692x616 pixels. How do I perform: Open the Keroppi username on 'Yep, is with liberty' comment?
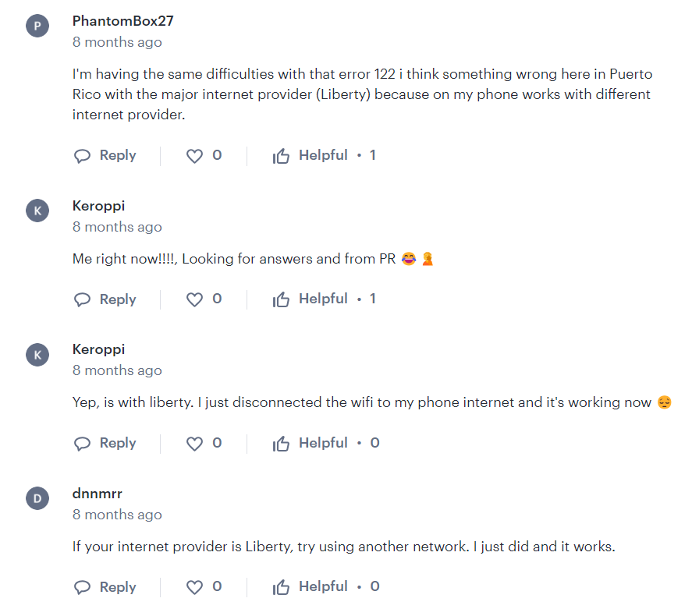98,349
